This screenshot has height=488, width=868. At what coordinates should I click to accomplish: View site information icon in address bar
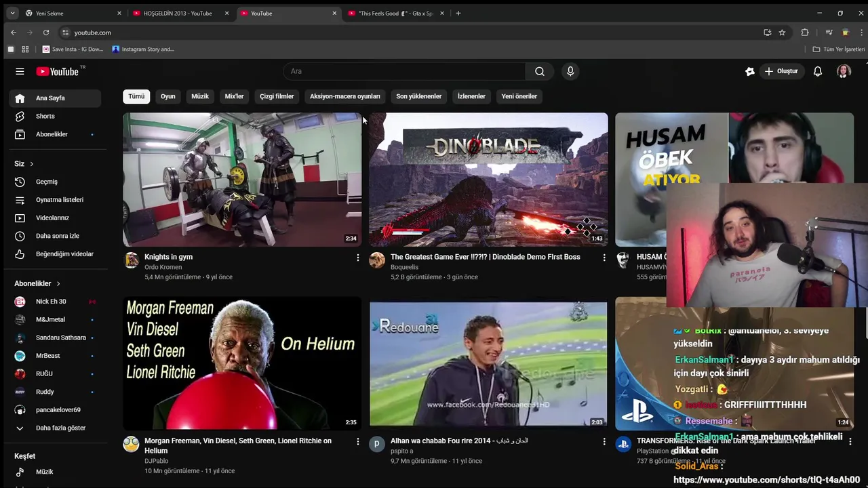pos(65,33)
